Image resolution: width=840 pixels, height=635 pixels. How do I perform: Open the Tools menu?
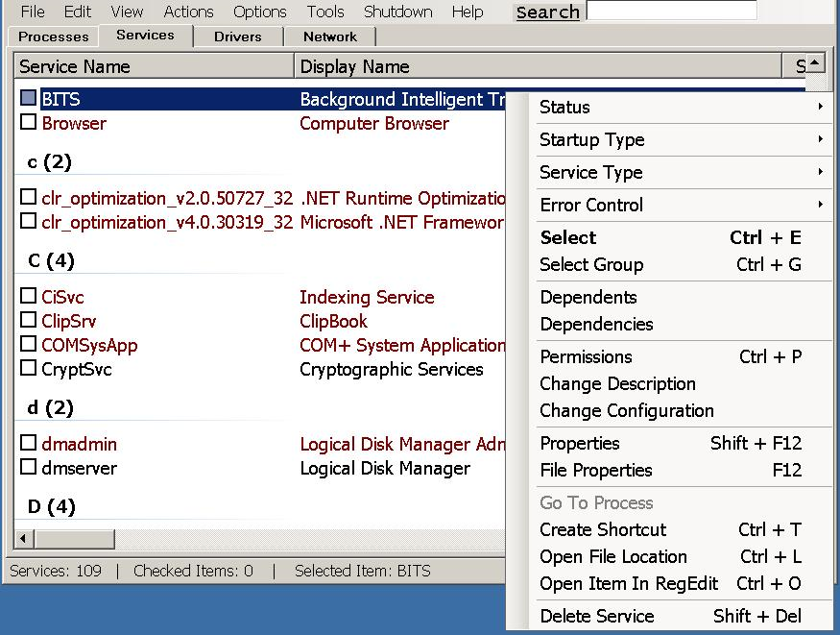pos(325,12)
